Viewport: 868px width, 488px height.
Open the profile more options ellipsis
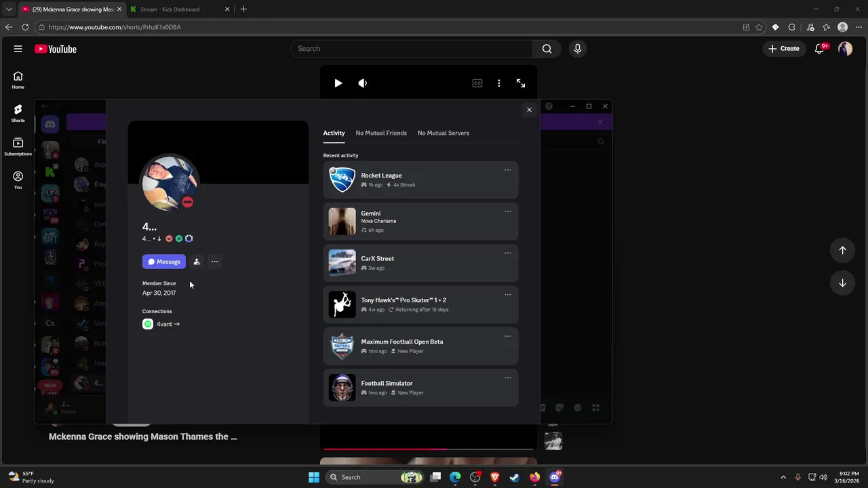(x=215, y=262)
